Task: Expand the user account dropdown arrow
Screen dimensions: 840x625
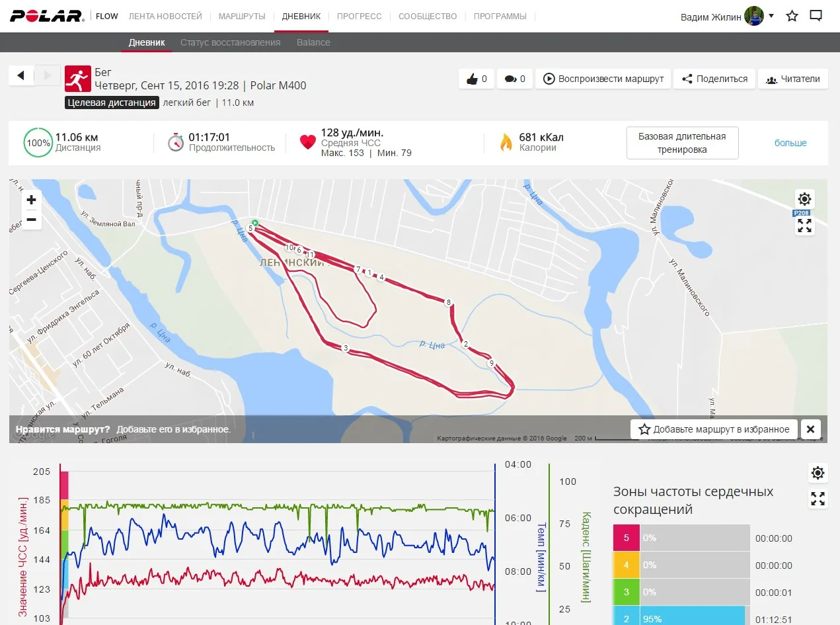Action: point(771,16)
